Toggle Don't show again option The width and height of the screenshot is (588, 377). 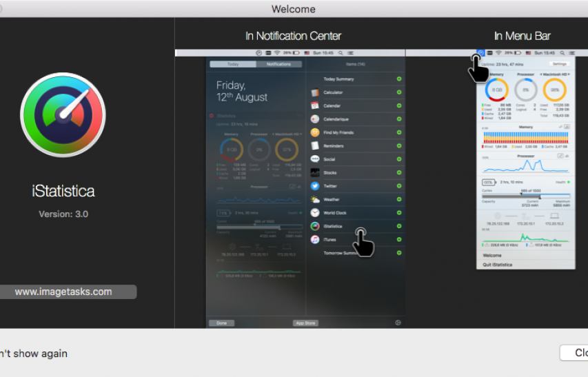34,354
